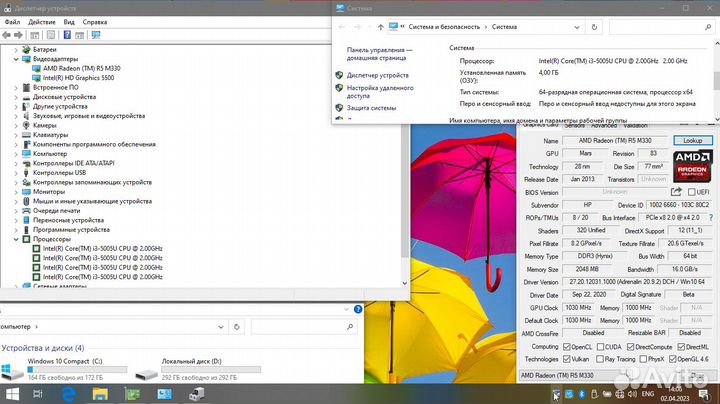Toggle the OpenGL 4.6 checkbox
This screenshot has width=720, height=404.
click(x=673, y=359)
